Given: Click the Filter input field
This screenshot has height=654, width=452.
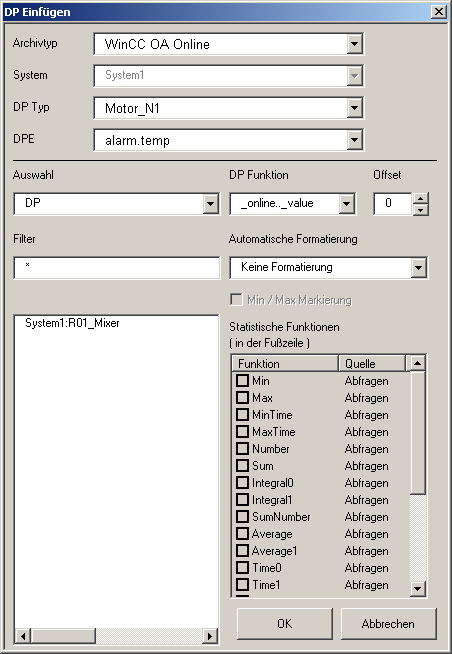Looking at the screenshot, I should (x=117, y=268).
